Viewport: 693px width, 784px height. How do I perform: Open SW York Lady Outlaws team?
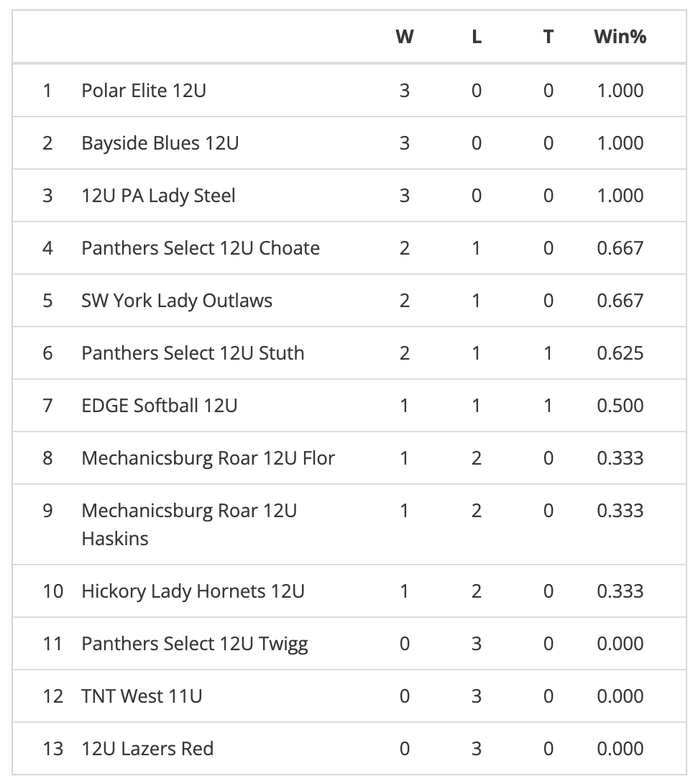coord(177,301)
